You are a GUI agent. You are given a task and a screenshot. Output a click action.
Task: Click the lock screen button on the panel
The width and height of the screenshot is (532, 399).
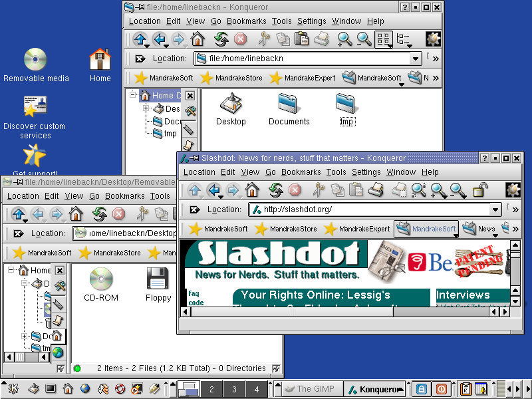click(422, 389)
